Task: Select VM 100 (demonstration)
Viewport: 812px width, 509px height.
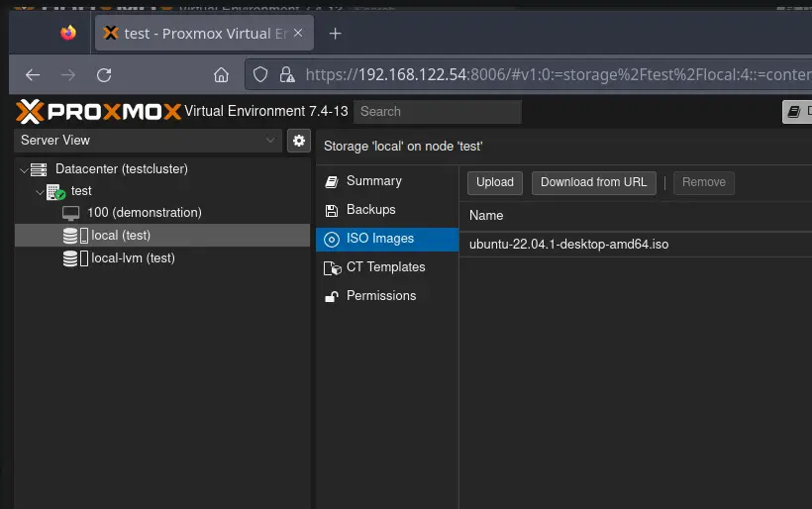Action: tap(145, 213)
